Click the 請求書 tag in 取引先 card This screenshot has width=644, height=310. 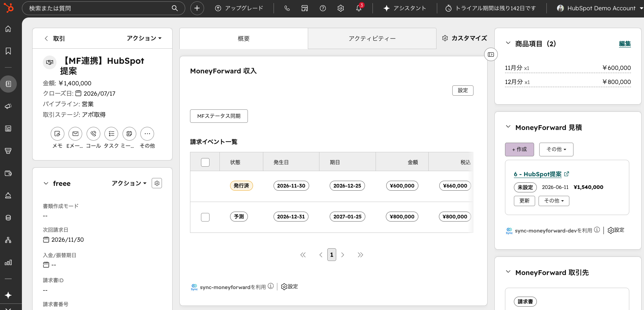click(x=525, y=302)
